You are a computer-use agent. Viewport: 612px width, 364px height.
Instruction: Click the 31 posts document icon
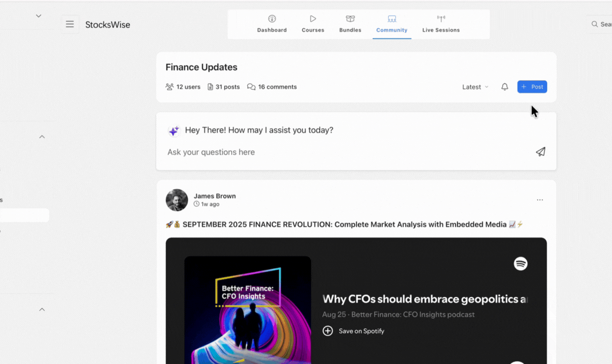tap(210, 87)
